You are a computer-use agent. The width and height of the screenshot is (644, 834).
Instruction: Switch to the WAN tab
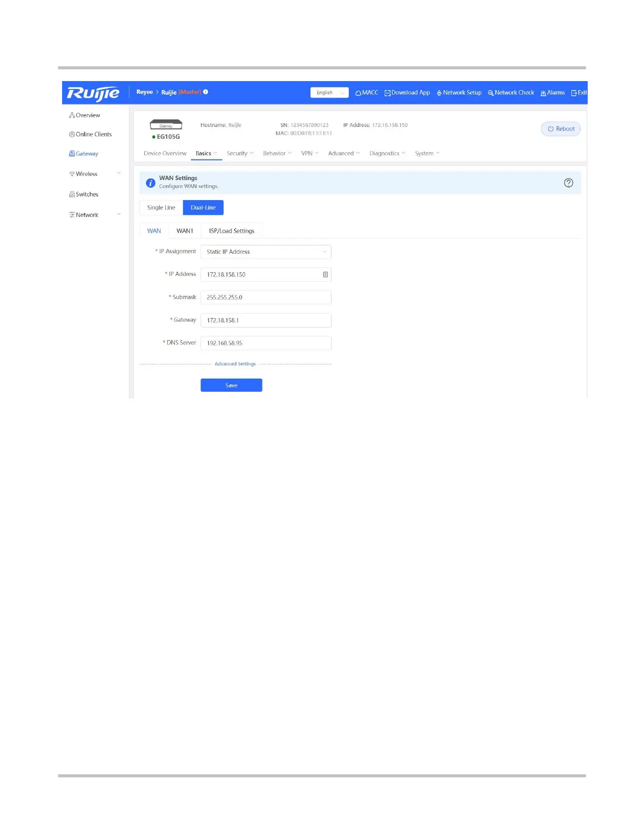tap(154, 231)
